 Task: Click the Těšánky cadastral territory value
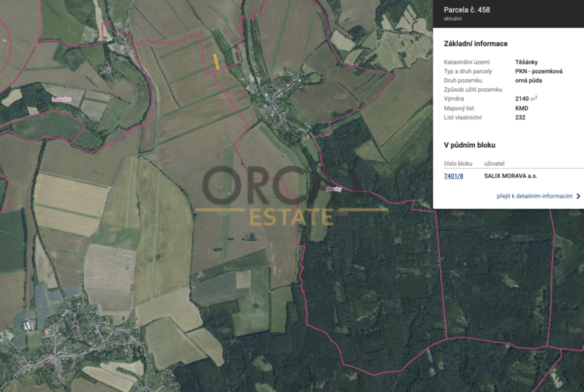click(526, 62)
